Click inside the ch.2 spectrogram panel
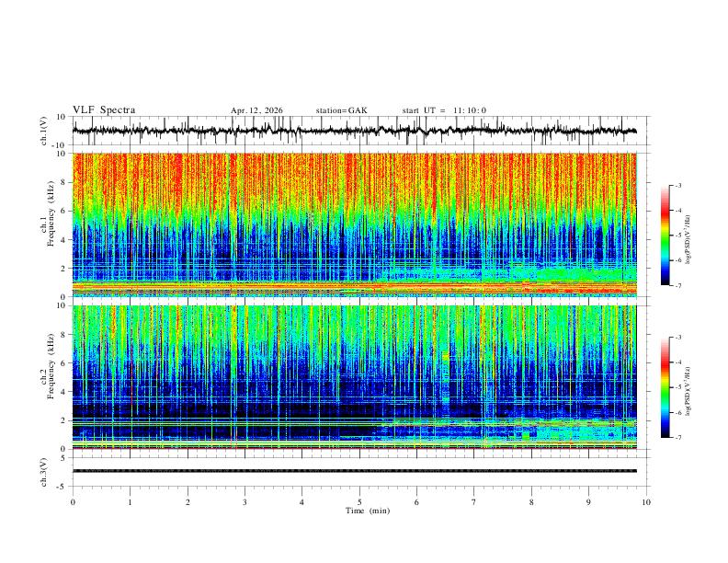The image size is (728, 563). pos(355,377)
